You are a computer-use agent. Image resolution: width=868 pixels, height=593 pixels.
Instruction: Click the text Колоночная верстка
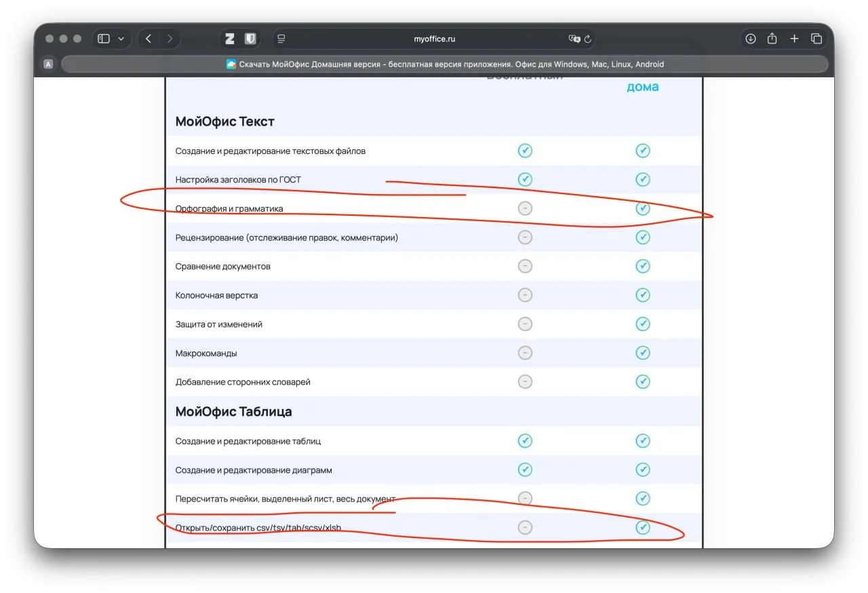pos(217,296)
